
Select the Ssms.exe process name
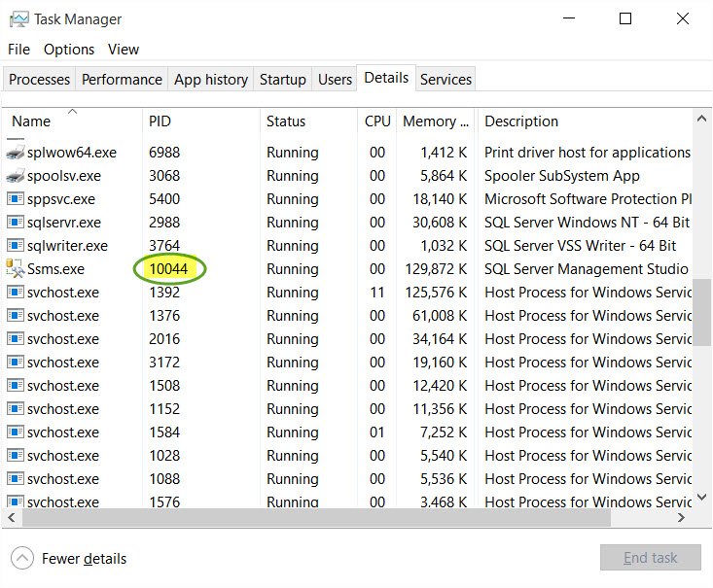(55, 269)
